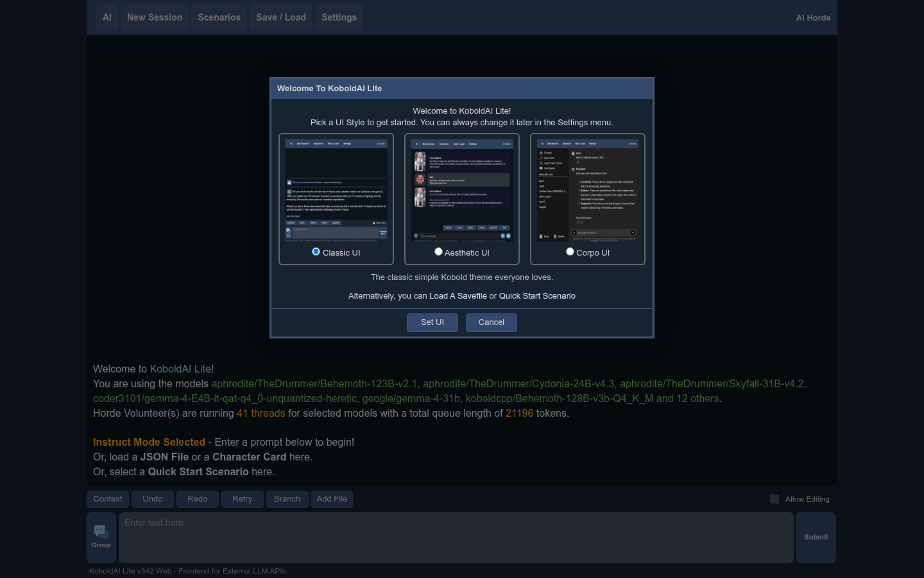
Task: Click the Redo button
Action: (x=198, y=499)
